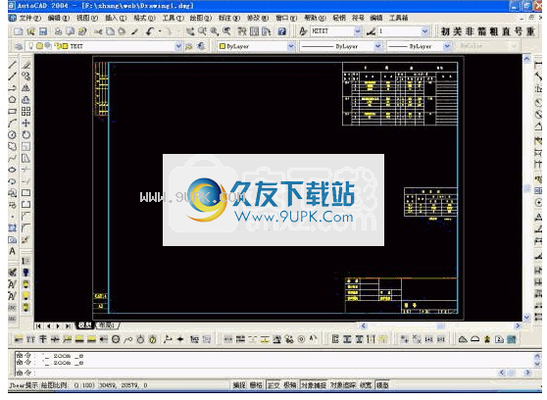Image resolution: width=547 pixels, height=400 pixels.
Task: Click the 粗 toolbar button
Action: pos(494,32)
